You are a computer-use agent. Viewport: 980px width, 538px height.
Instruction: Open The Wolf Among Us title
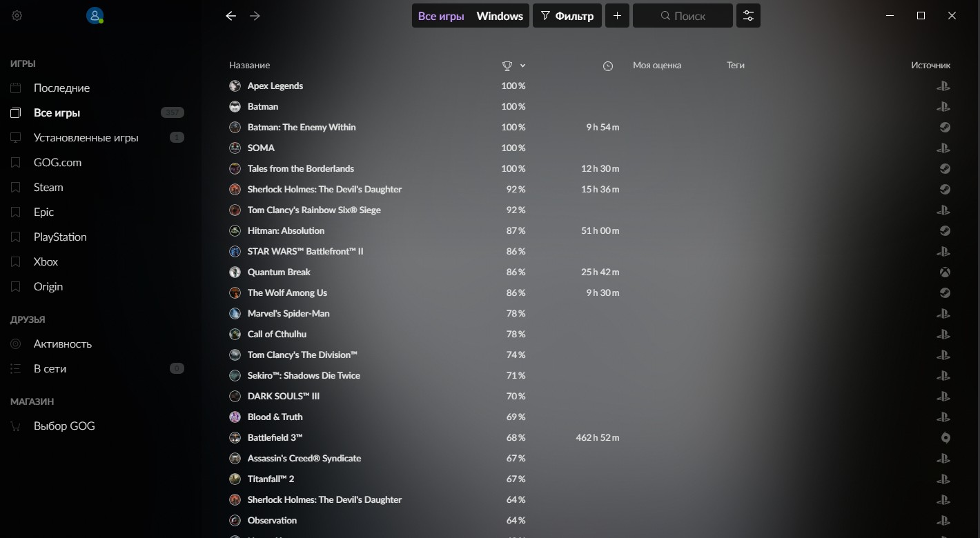tap(287, 293)
